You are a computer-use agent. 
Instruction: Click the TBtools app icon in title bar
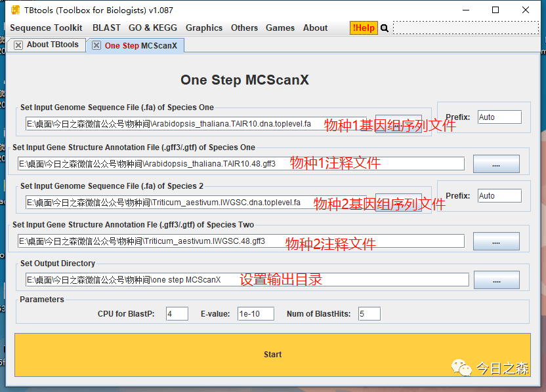tap(15, 10)
